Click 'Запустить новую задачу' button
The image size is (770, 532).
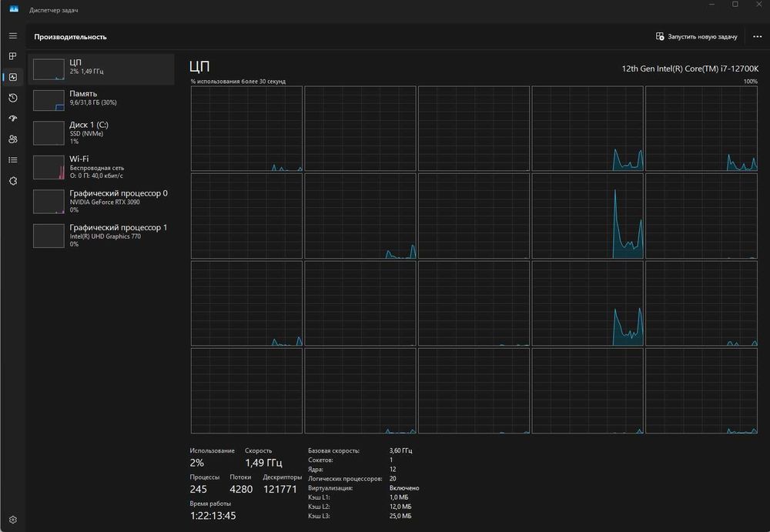pyautogui.click(x=696, y=36)
